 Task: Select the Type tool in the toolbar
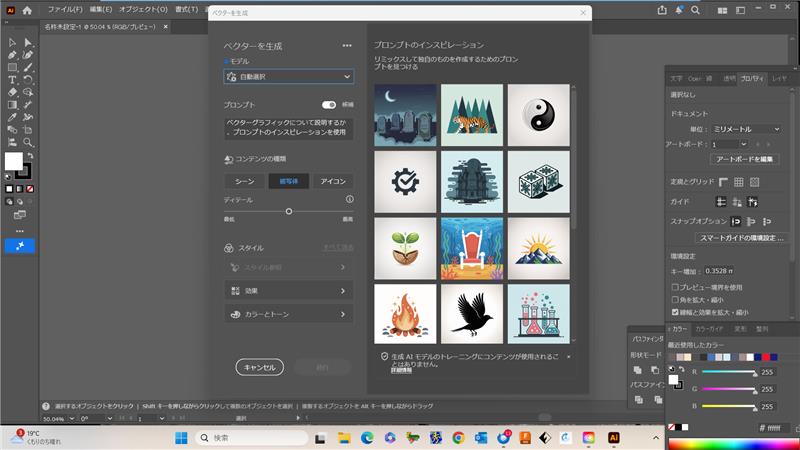[12, 79]
